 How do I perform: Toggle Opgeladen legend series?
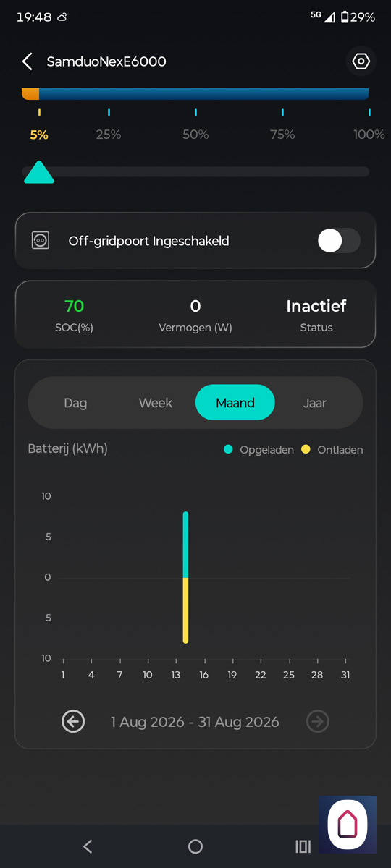click(259, 450)
